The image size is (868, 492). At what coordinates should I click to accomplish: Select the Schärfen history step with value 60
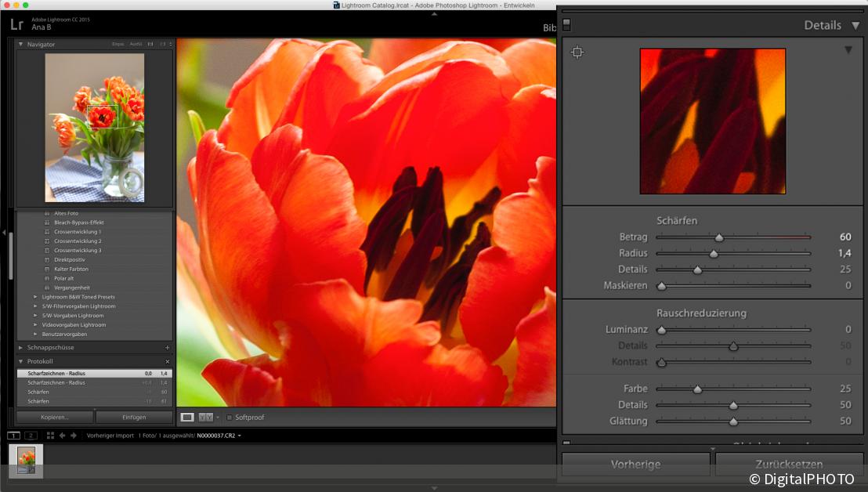tap(95, 392)
